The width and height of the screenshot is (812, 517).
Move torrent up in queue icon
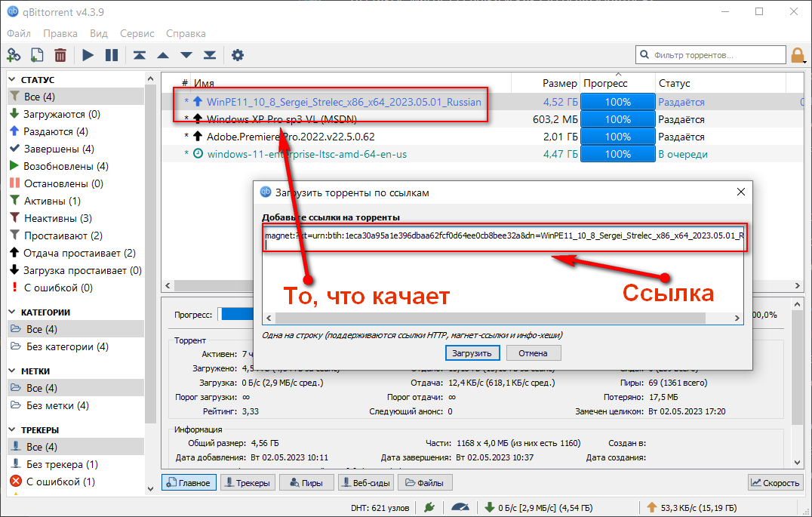(162, 55)
